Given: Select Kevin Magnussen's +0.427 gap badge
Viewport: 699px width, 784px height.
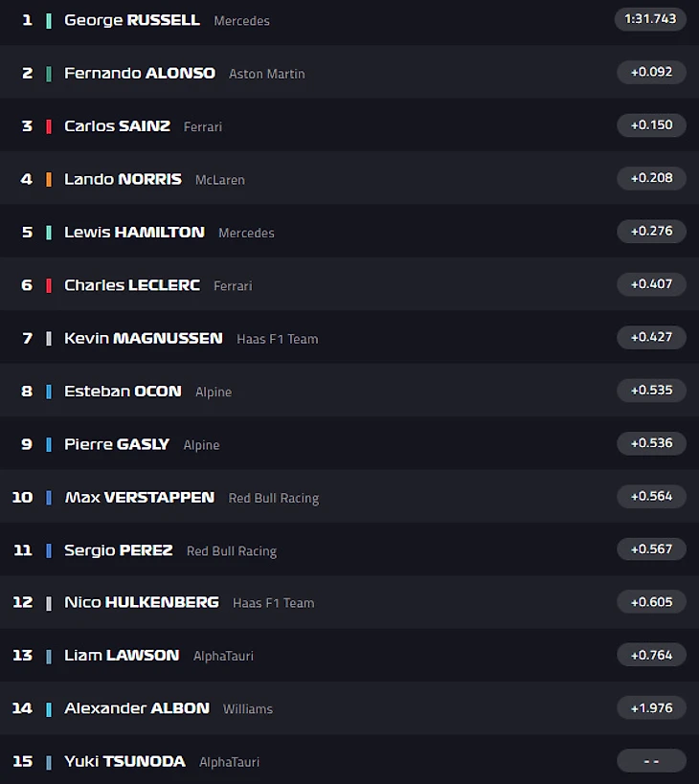Looking at the screenshot, I should coord(651,337).
